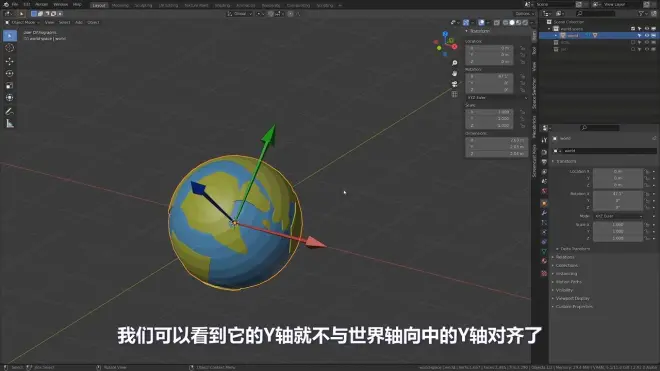The width and height of the screenshot is (660, 371).
Task: Open the Modifiers properties tab wrench icon
Action: click(544, 213)
